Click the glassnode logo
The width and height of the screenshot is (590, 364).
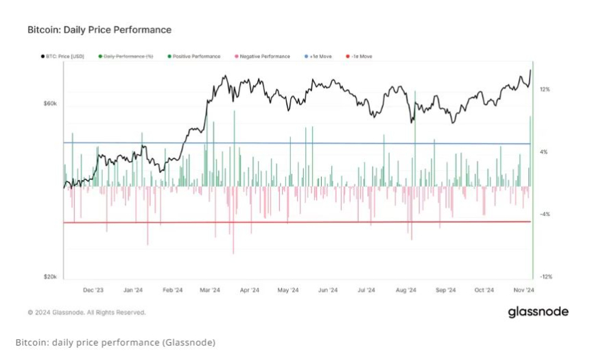[x=538, y=312]
